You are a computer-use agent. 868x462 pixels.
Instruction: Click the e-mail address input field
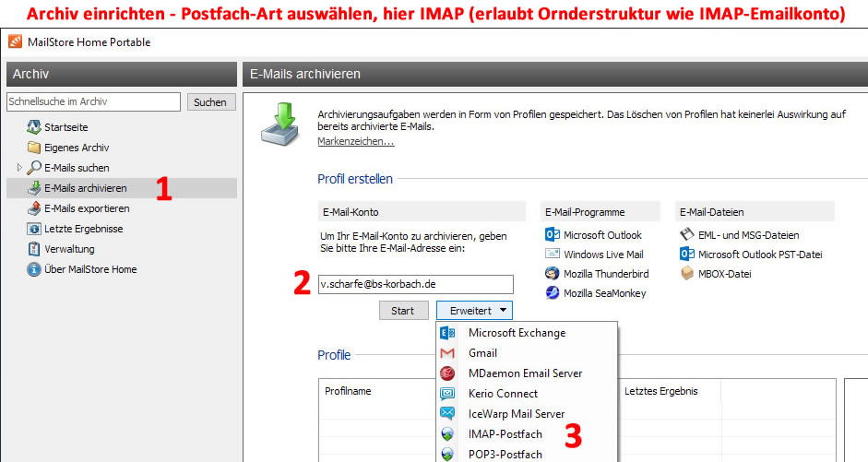click(416, 284)
